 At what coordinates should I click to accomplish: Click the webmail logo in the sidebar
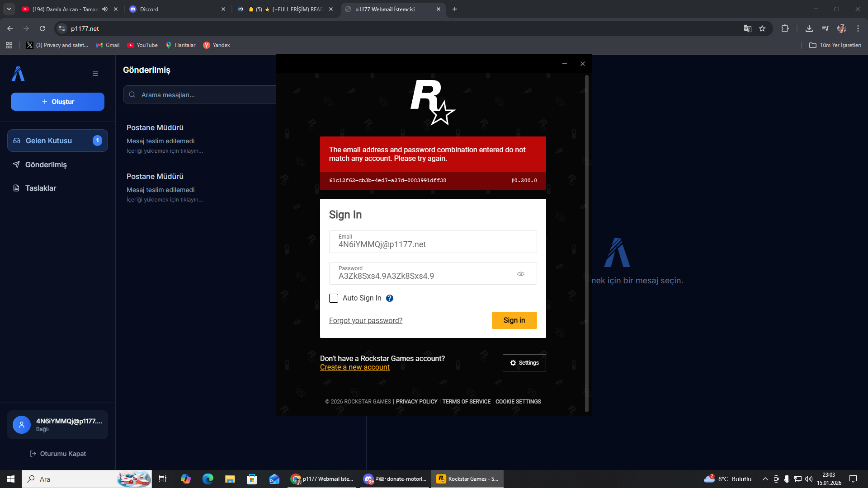18,74
